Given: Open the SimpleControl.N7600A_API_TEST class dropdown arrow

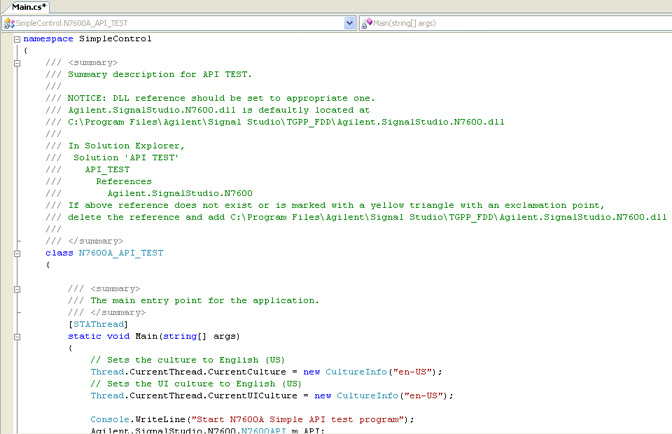Looking at the screenshot, I should (x=350, y=23).
